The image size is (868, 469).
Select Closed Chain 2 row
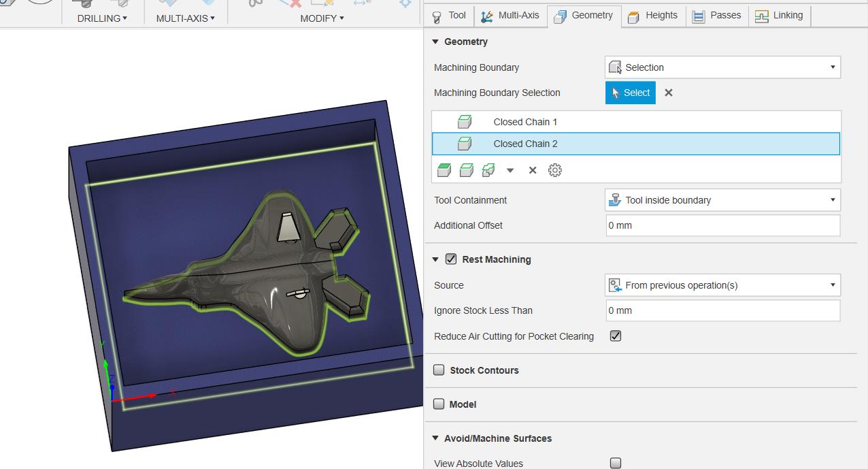[636, 144]
